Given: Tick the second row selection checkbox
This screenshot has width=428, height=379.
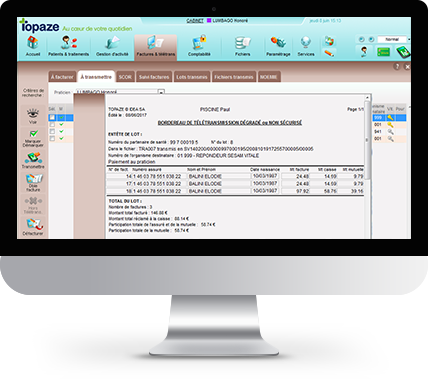Looking at the screenshot, I should (x=52, y=124).
